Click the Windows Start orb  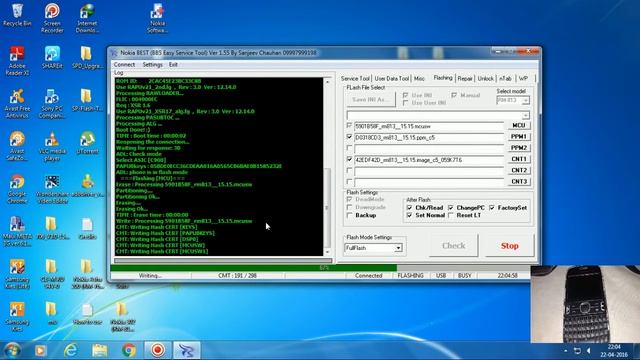coord(12,350)
